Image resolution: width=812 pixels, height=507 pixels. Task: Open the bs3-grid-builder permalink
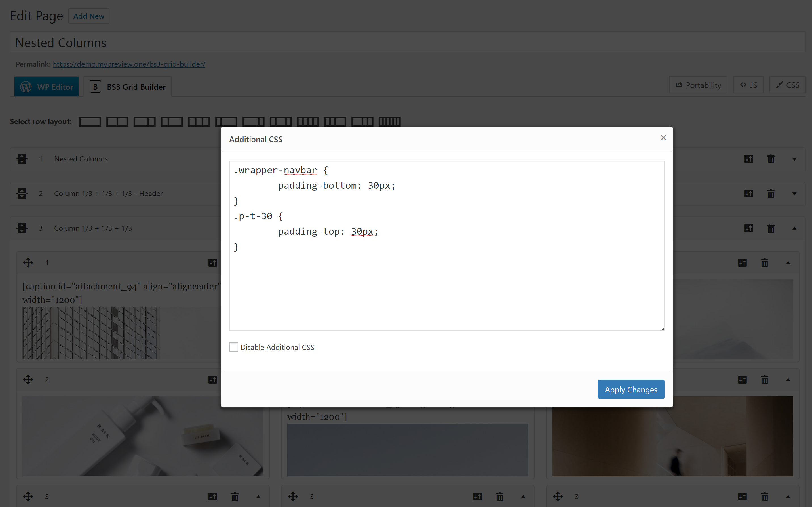[129, 64]
